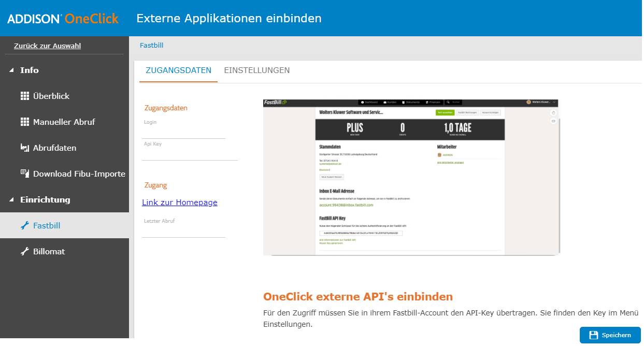Switch to the ZUGANGSDATEN tab
644x346 pixels.
pos(178,70)
